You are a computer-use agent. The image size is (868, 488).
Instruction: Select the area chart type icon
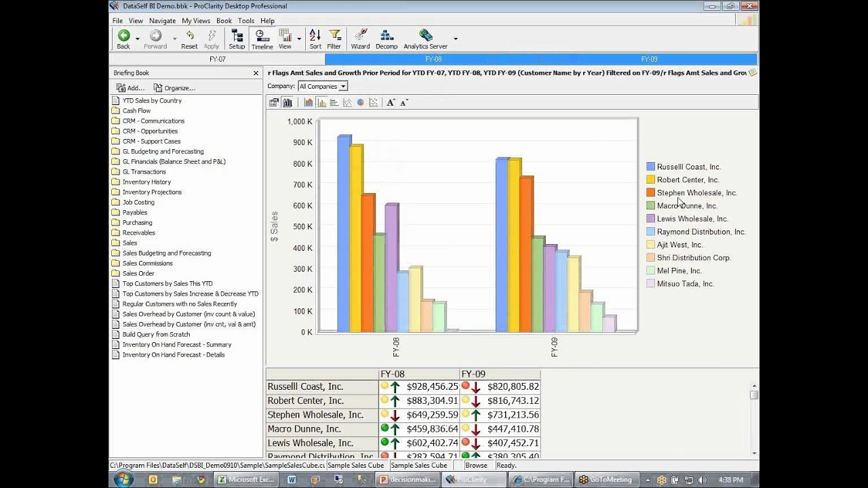[309, 102]
